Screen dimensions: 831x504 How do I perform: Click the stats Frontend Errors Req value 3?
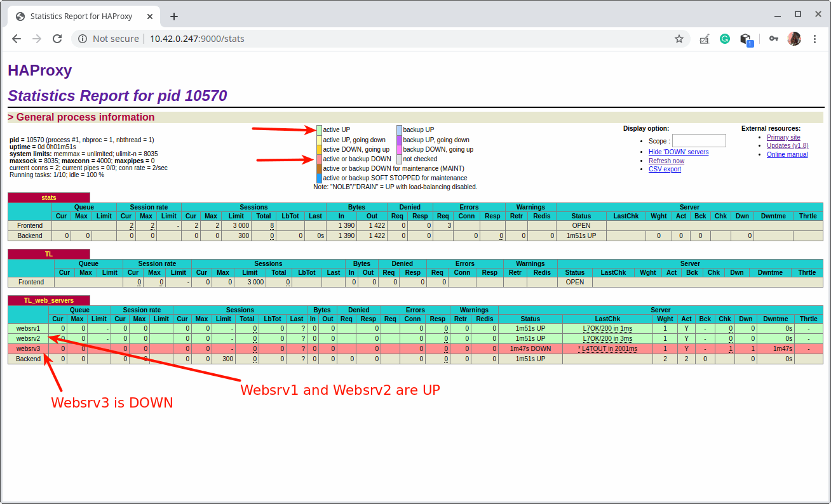pyautogui.click(x=449, y=226)
